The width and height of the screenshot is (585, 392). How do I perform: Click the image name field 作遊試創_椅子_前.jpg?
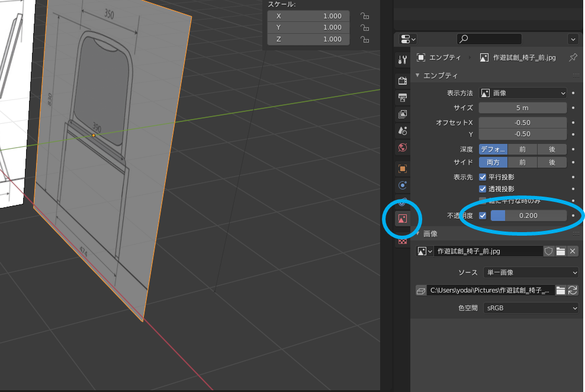tap(488, 252)
